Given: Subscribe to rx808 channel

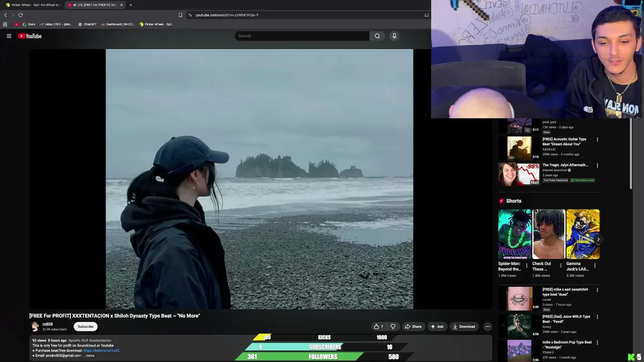Looking at the screenshot, I should [86, 326].
